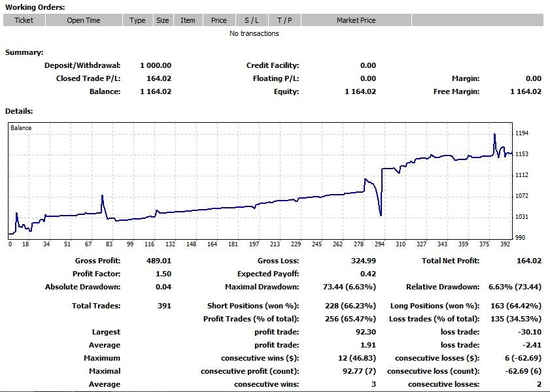Viewport: 550px width, 392px height.
Task: Click the Ticket column header
Action: coord(24,20)
